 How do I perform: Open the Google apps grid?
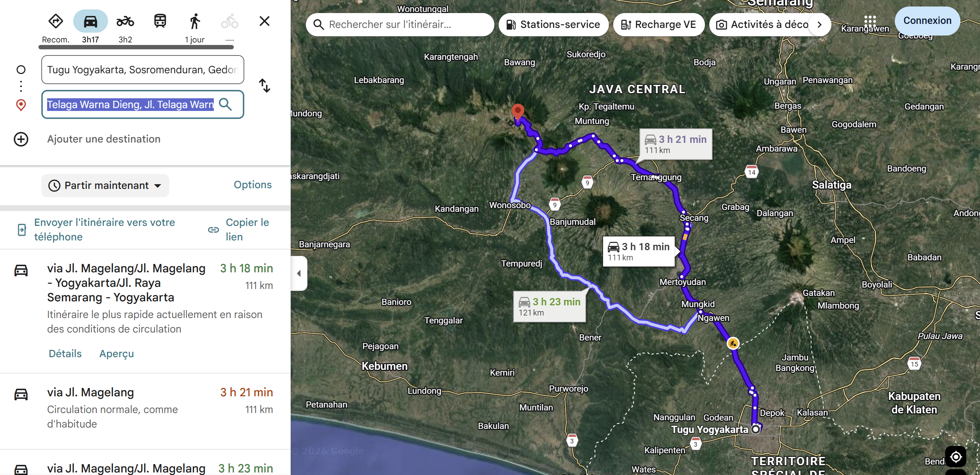click(x=870, y=21)
